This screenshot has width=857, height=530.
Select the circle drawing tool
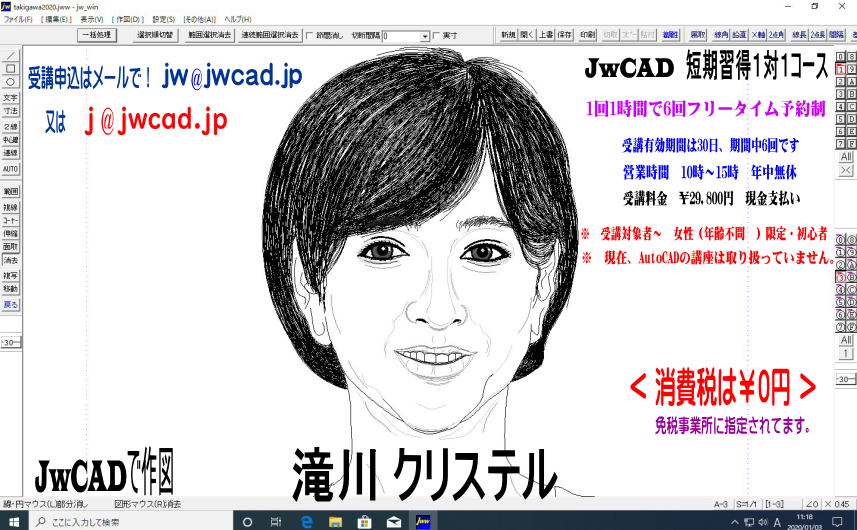click(11, 82)
